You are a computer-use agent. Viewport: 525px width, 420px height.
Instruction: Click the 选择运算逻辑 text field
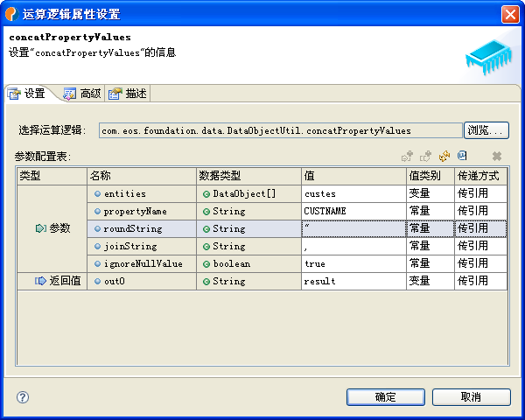280,130
